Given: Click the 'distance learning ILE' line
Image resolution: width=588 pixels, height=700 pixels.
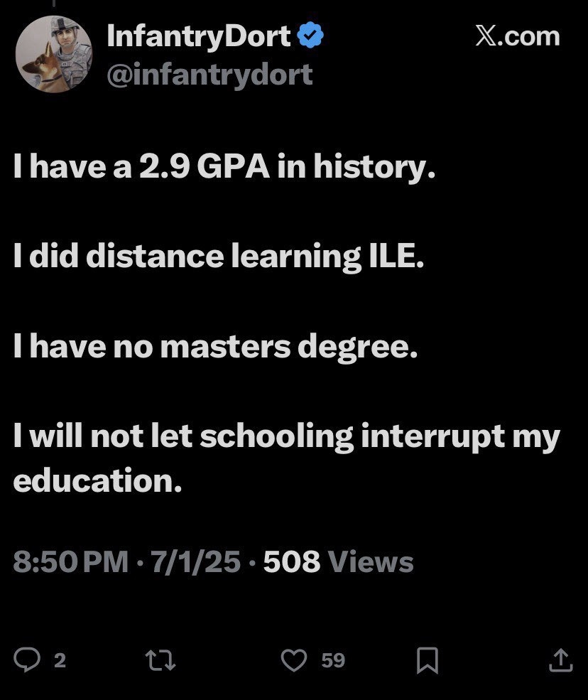Looking at the screenshot, I should (218, 257).
